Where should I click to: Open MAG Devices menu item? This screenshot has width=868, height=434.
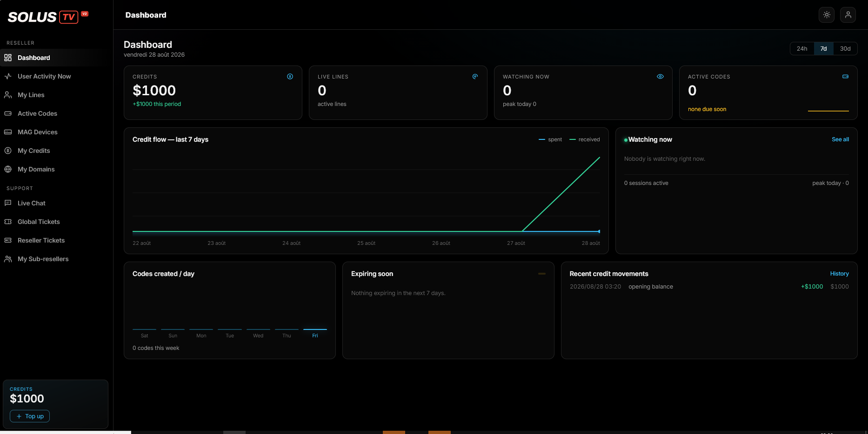[x=38, y=132]
